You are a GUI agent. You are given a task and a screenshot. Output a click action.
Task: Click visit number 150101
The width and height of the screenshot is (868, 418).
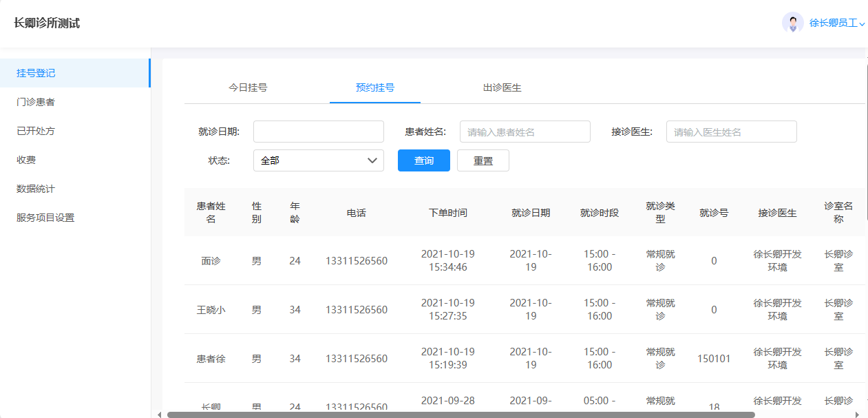pyautogui.click(x=714, y=359)
